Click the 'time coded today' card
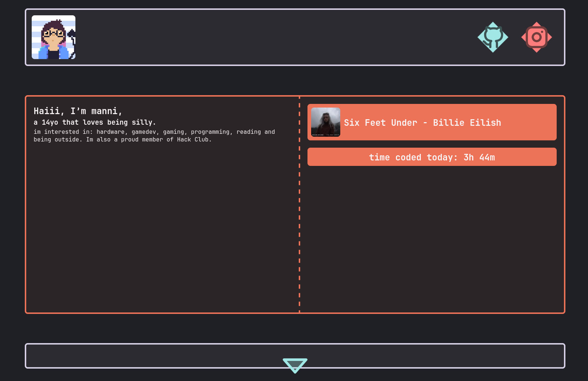The image size is (588, 381). tap(432, 157)
